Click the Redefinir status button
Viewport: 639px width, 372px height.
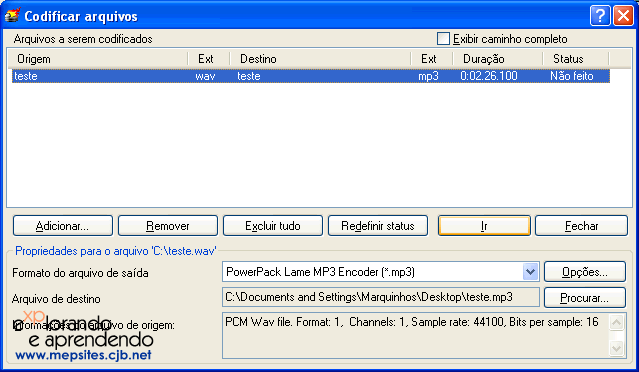point(378,226)
